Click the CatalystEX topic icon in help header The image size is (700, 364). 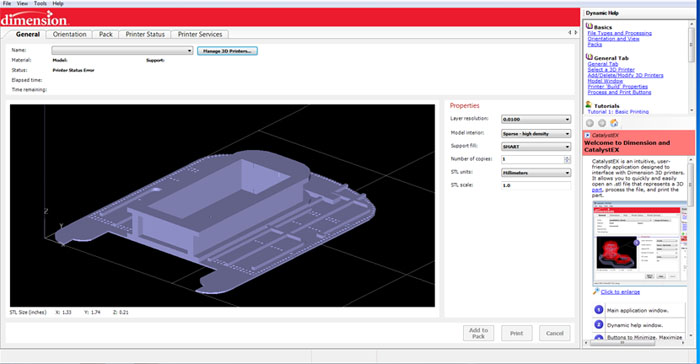click(x=588, y=135)
